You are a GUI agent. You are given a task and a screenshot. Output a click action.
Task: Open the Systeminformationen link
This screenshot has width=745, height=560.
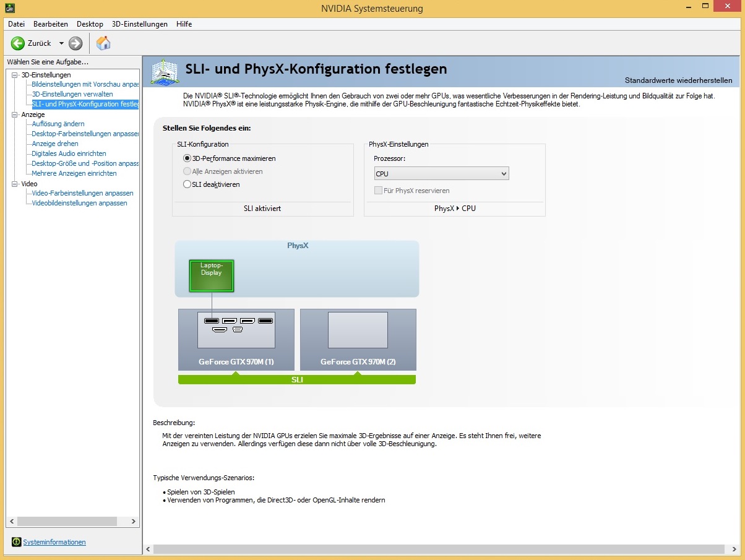54,542
